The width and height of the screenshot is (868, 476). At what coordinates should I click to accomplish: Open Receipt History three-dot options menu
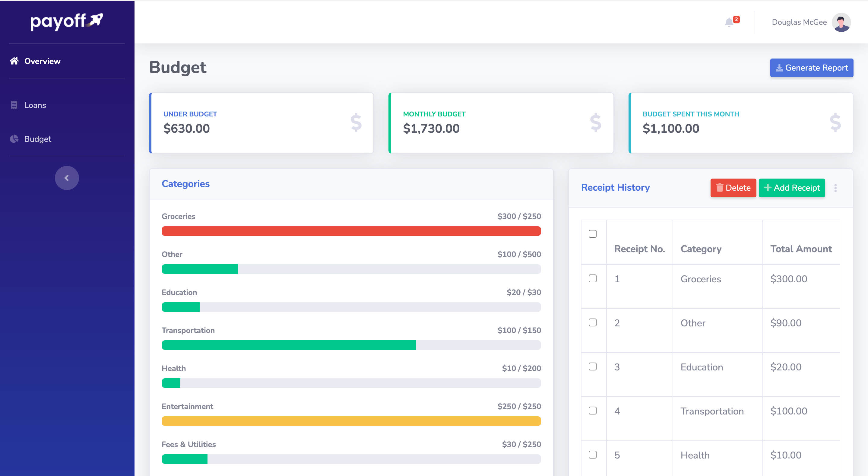(835, 188)
